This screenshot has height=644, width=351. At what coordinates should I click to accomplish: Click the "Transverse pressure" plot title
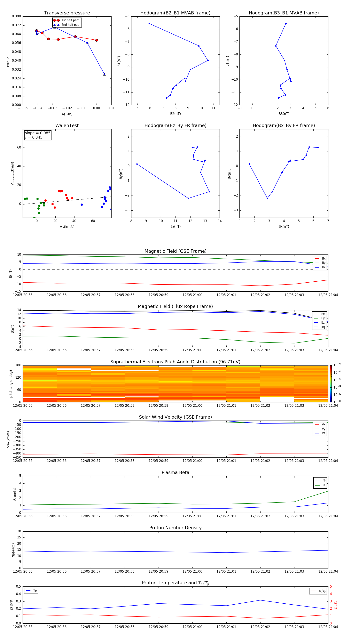click(67, 13)
